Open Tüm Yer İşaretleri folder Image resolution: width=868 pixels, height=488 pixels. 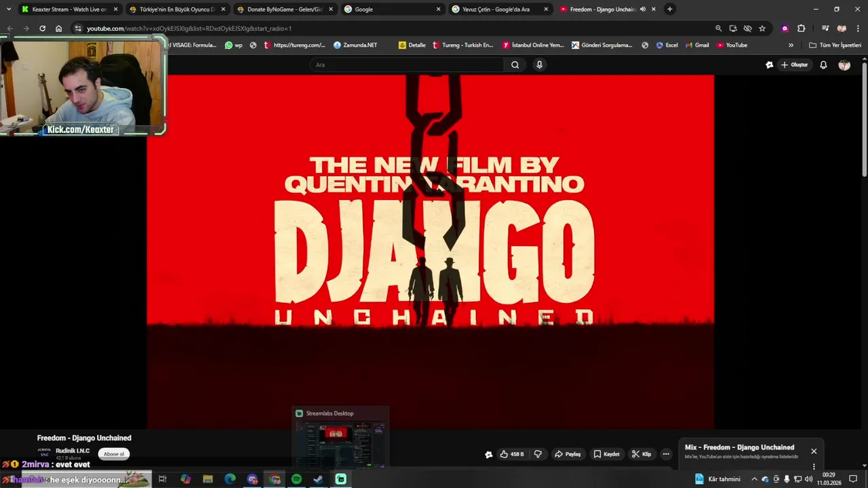[835, 45]
